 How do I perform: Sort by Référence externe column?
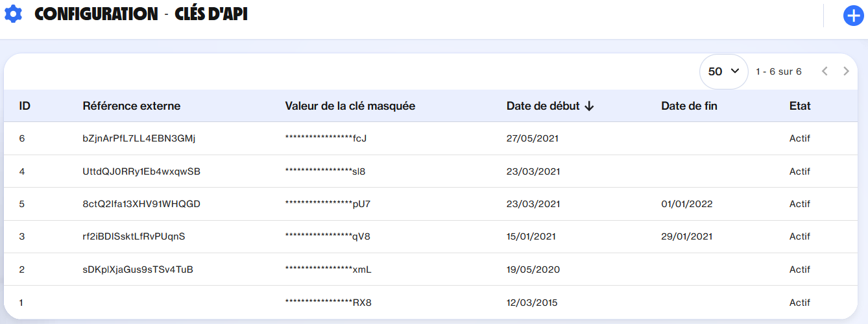click(x=131, y=106)
